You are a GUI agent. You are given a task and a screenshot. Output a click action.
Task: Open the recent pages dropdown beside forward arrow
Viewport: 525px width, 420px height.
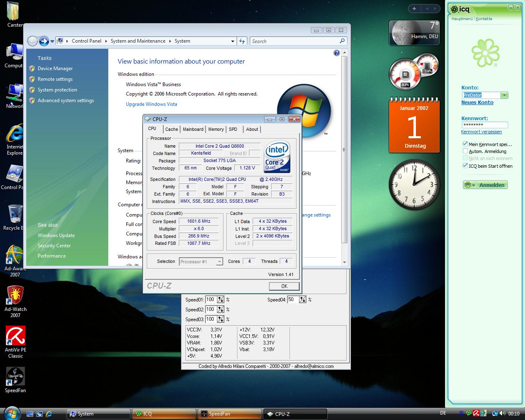52,41
